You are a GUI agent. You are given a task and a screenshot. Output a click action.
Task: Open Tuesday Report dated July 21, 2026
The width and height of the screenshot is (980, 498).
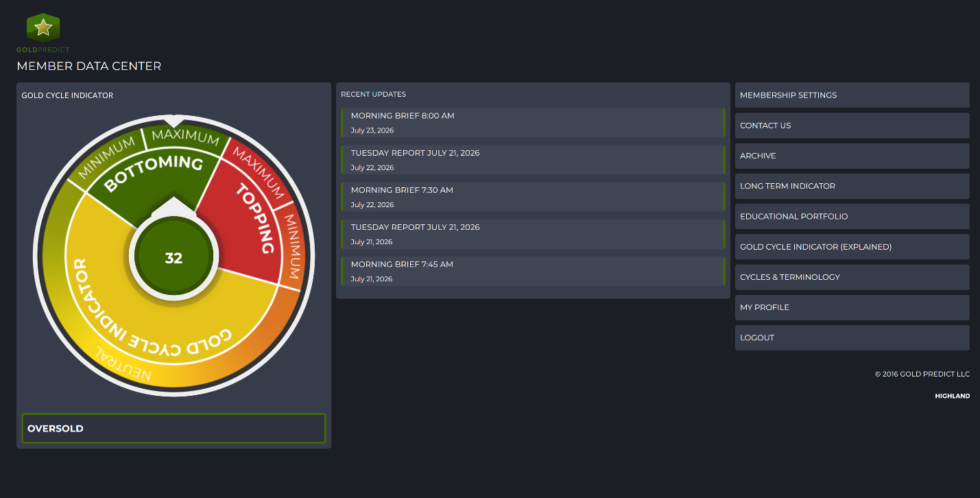pyautogui.click(x=533, y=234)
